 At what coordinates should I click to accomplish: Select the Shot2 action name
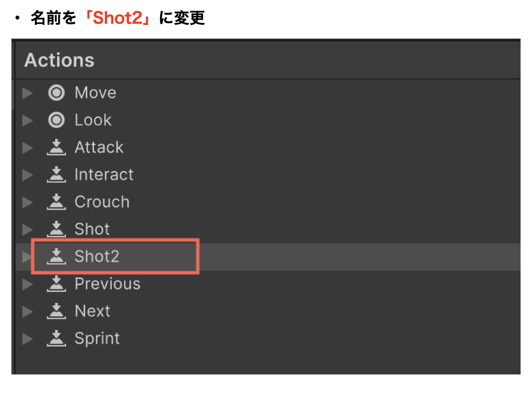(x=97, y=256)
